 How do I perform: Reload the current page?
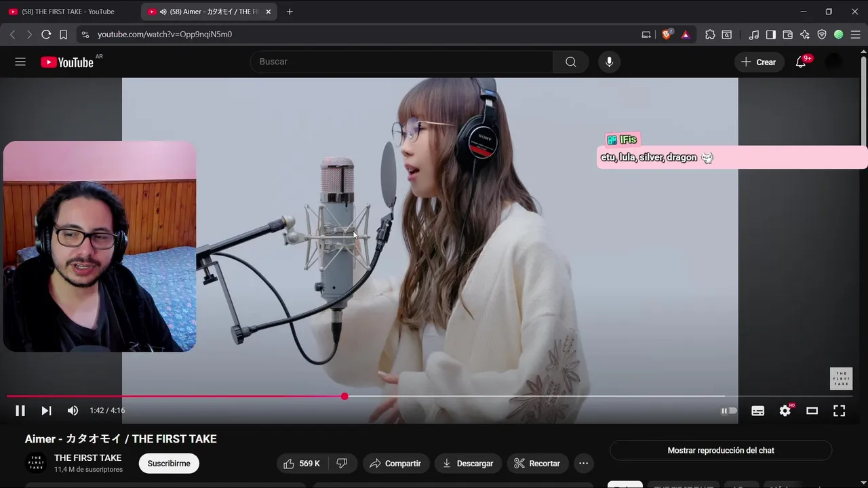[46, 34]
